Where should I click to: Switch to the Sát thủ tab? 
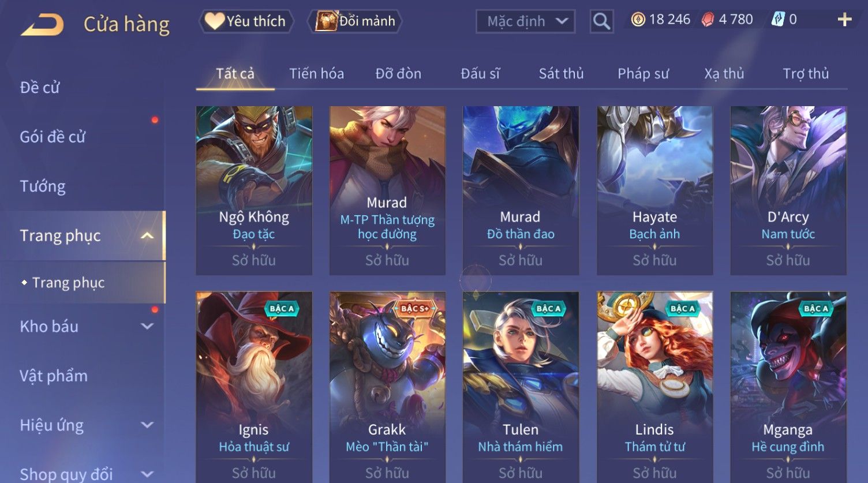tap(561, 74)
